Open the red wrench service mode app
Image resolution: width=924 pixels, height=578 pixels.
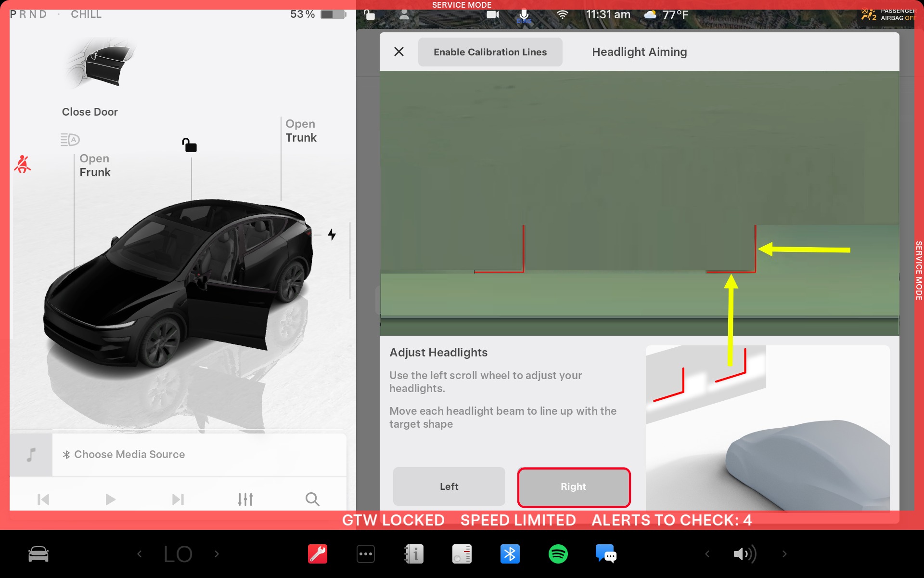[x=318, y=554]
